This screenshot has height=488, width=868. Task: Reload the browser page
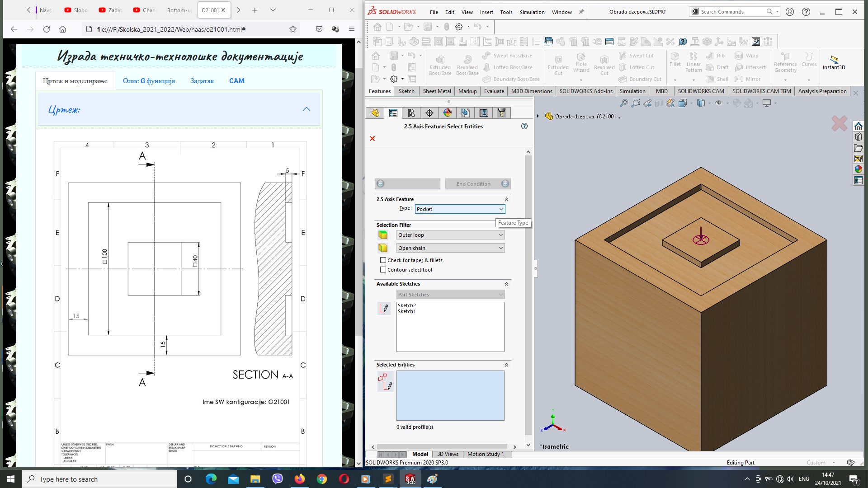pos(47,29)
